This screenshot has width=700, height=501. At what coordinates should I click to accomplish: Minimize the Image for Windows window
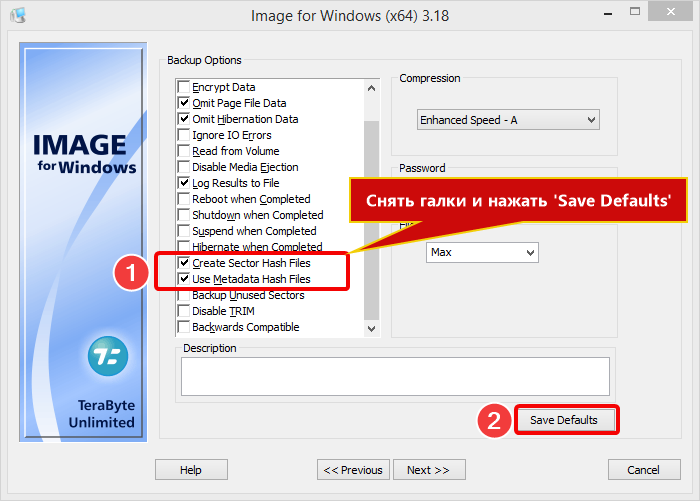coord(608,13)
